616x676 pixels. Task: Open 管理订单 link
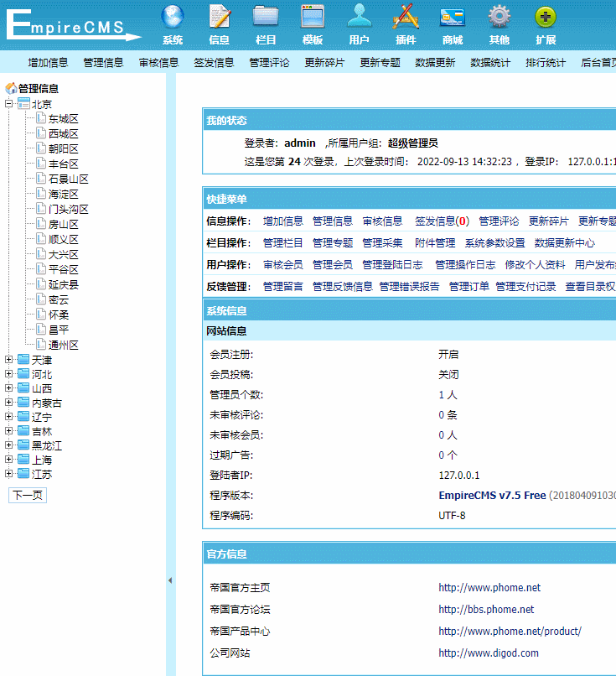click(x=469, y=286)
